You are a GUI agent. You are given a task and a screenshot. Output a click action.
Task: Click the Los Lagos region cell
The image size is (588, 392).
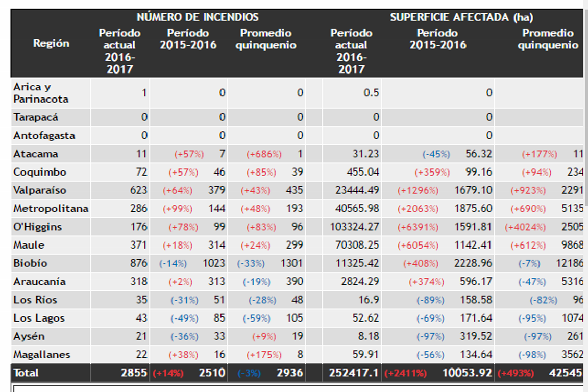click(39, 318)
